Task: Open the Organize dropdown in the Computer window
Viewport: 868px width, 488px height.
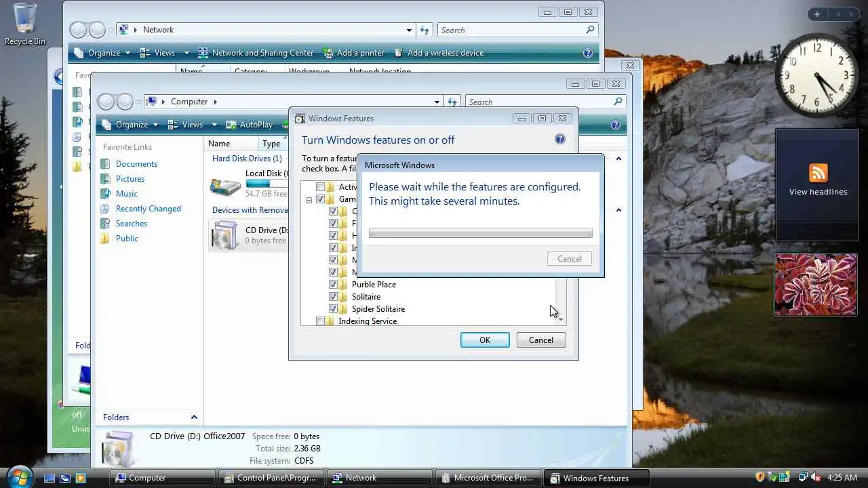Action: tap(130, 125)
